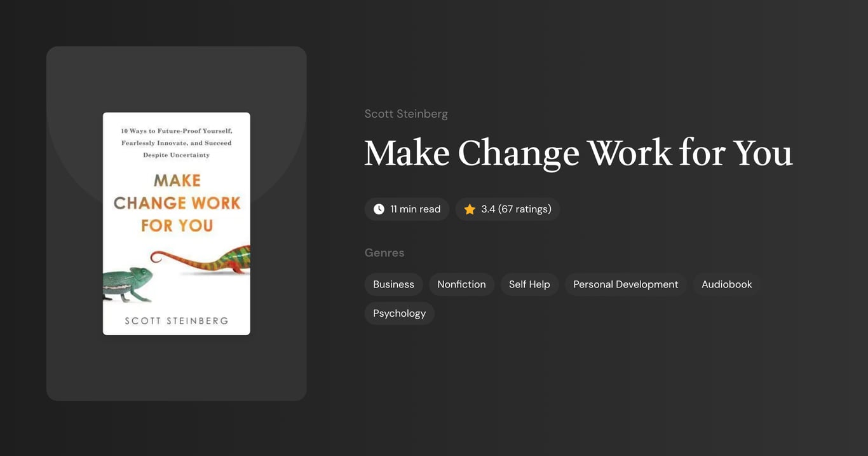Open the Business genre tag
This screenshot has width=868, height=456.
393,284
